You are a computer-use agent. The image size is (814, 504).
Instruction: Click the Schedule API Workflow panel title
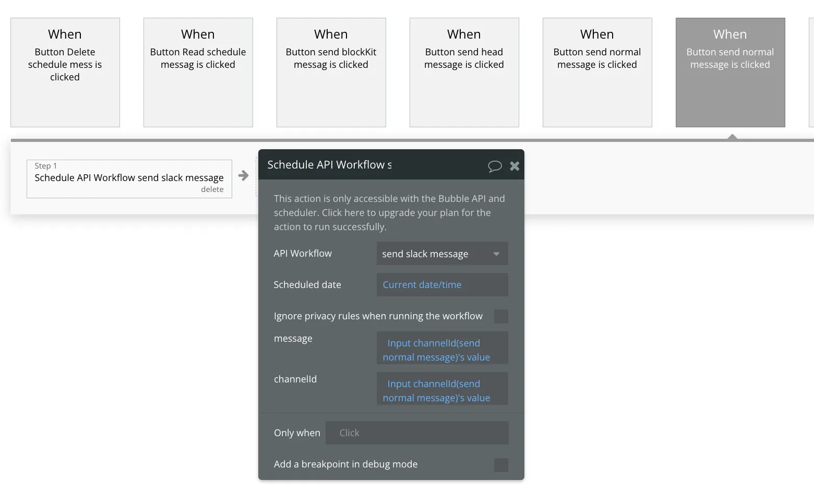point(329,165)
